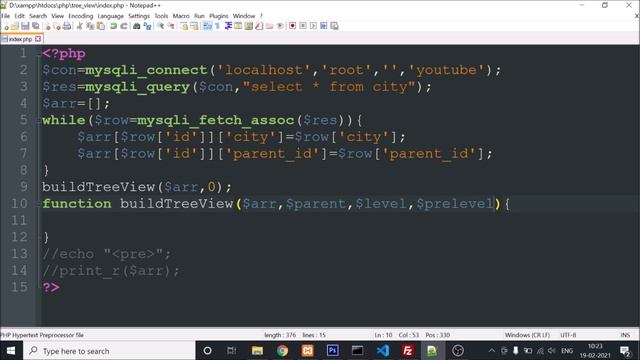Open the Macro menu
The width and height of the screenshot is (640, 360).
point(181,16)
